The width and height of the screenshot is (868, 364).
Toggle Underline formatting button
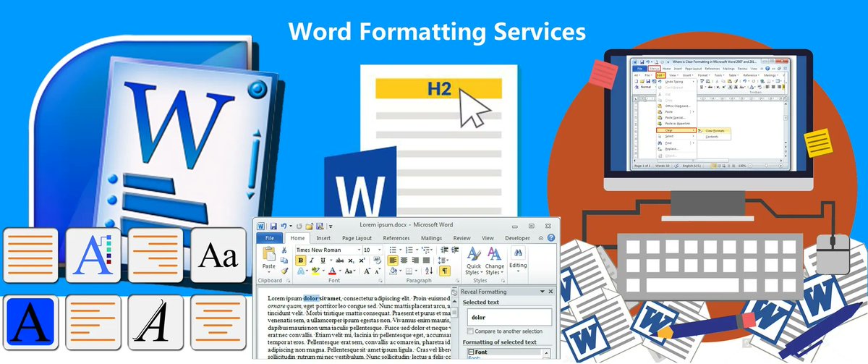pos(323,261)
